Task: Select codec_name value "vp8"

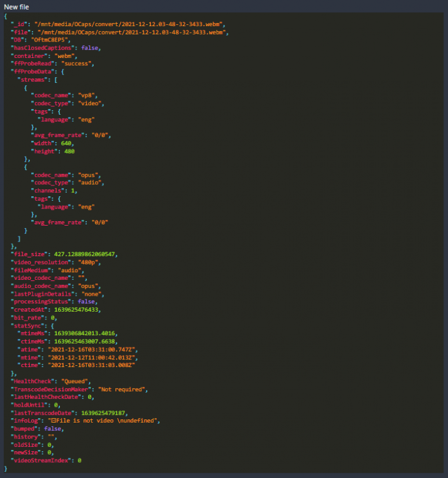Action: click(86, 96)
